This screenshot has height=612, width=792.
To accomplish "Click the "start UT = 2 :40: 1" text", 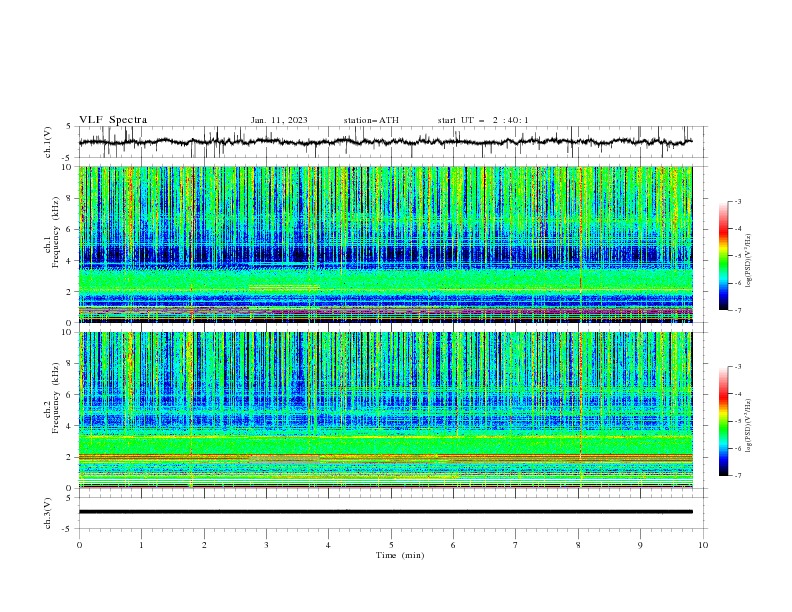I will pos(483,120).
